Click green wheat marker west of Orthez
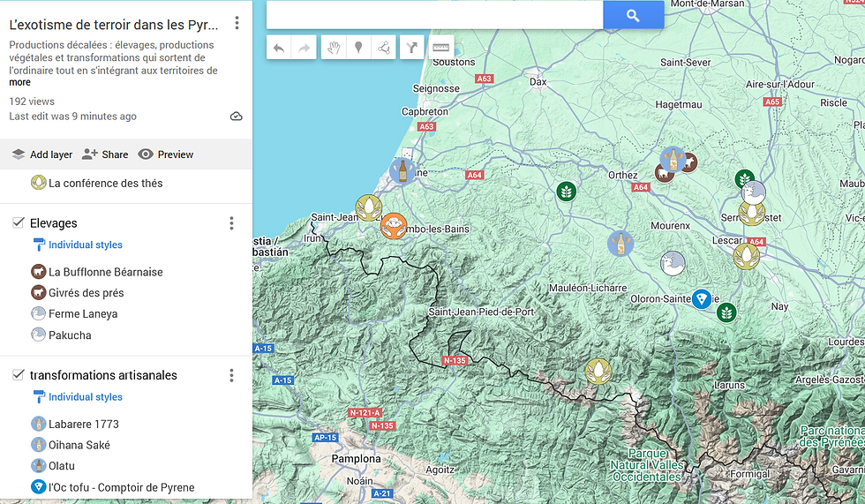 [x=566, y=192]
